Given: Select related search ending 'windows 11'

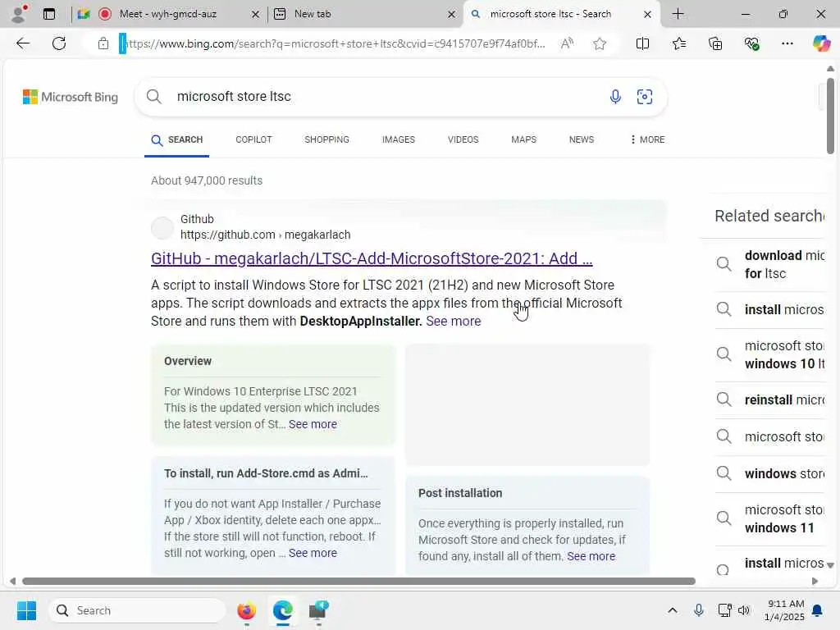Looking at the screenshot, I should pyautogui.click(x=771, y=518).
